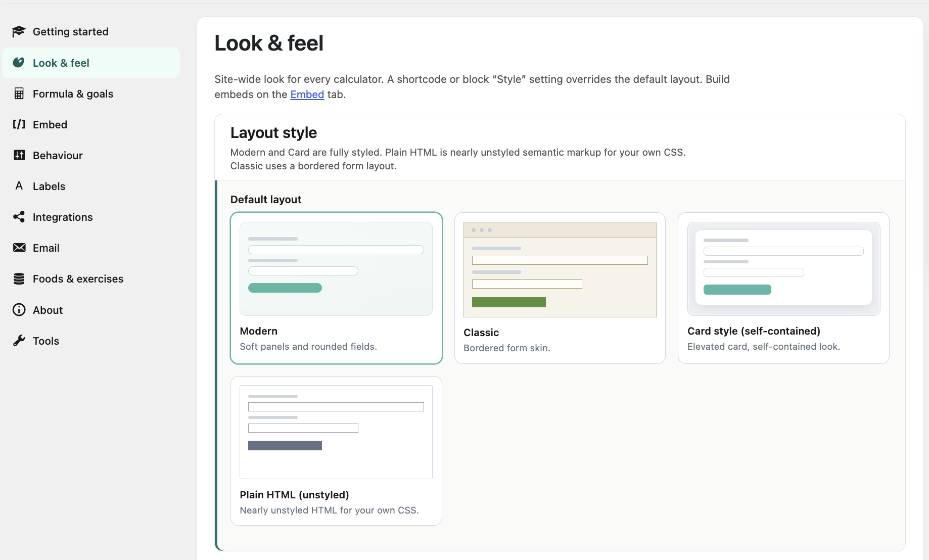Click the Formula & goals calculator icon
This screenshot has height=560, width=929.
[x=19, y=94]
